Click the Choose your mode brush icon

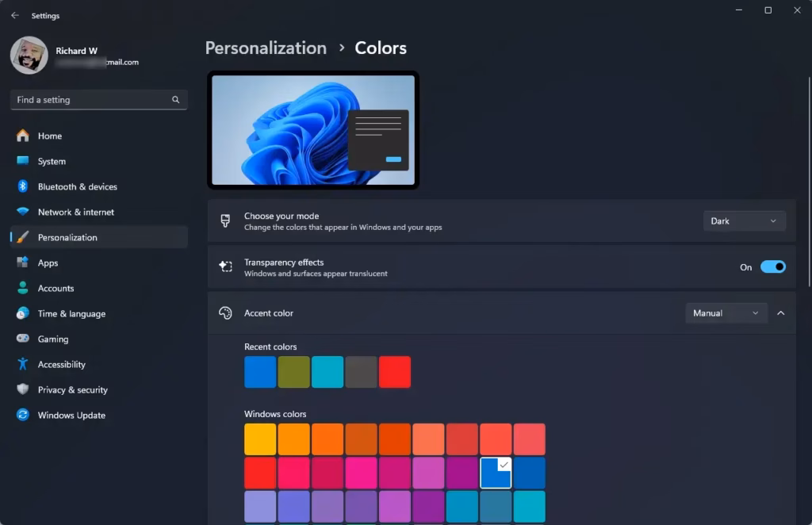225,221
